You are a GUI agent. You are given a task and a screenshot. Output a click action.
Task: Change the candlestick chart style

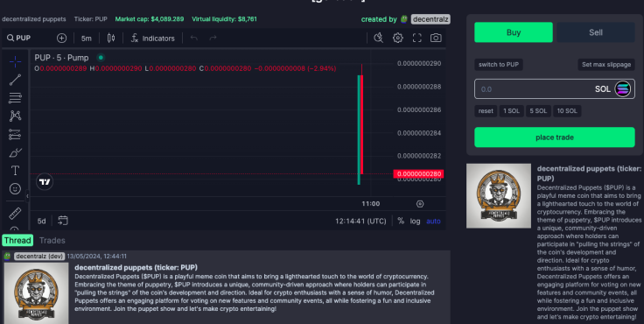[111, 39]
